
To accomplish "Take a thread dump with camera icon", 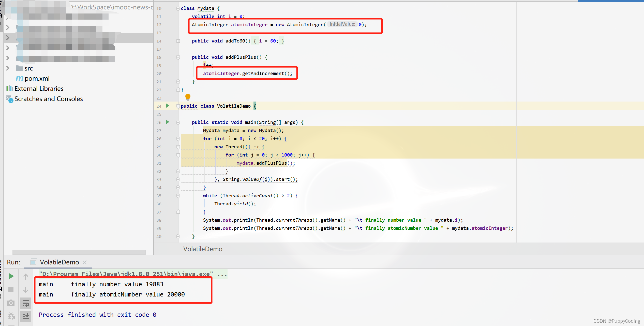I will [x=11, y=303].
